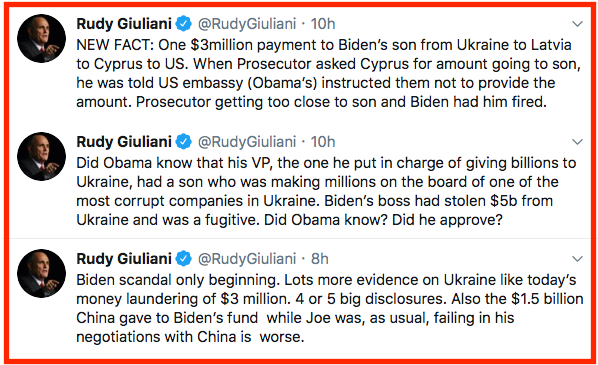The image size is (598, 365).
Task: Click the avatar on the 8h tweet
Action: [42, 273]
